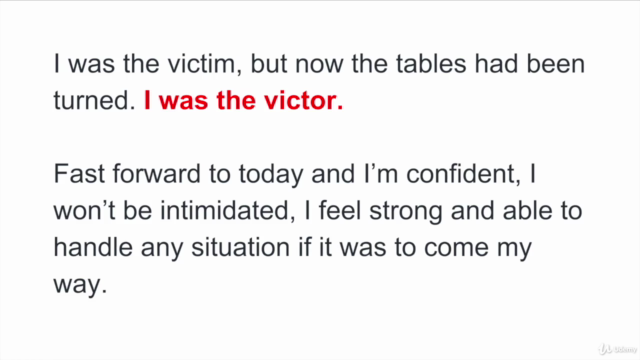Click the word "intimidated" on the slide
Screen dimensions: 640x360
coord(227,211)
